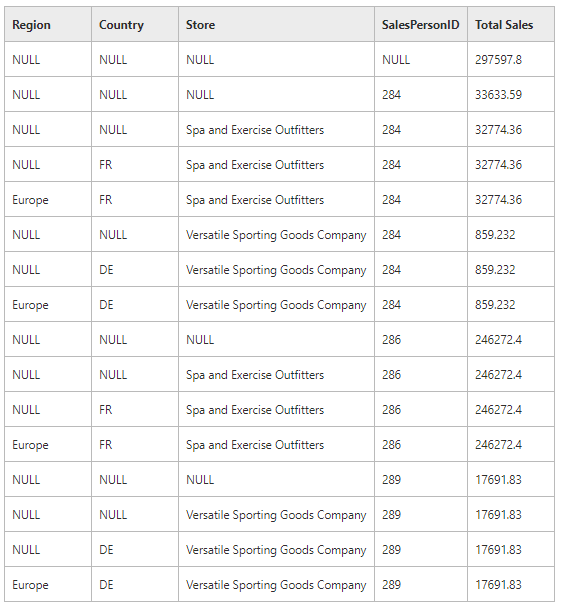This screenshot has width=562, height=609.
Task: Select the 33633.59 total sales cell
Action: point(511,94)
